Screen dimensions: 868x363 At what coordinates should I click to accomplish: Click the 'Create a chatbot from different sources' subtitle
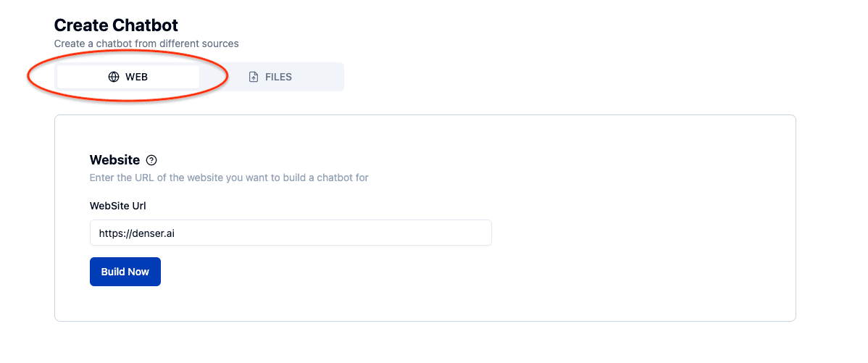click(x=146, y=43)
